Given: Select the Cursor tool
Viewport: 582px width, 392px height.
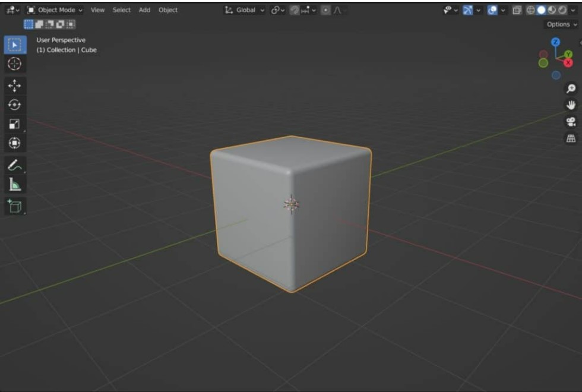Looking at the screenshot, I should click(x=14, y=65).
